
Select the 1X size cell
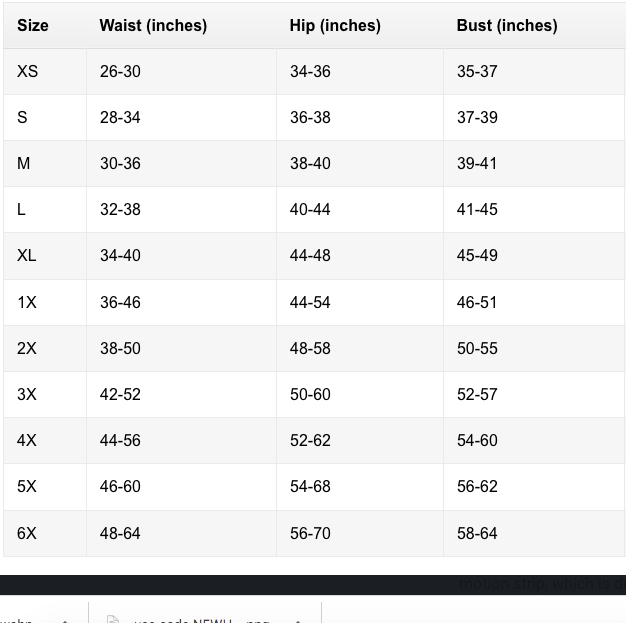pos(27,303)
